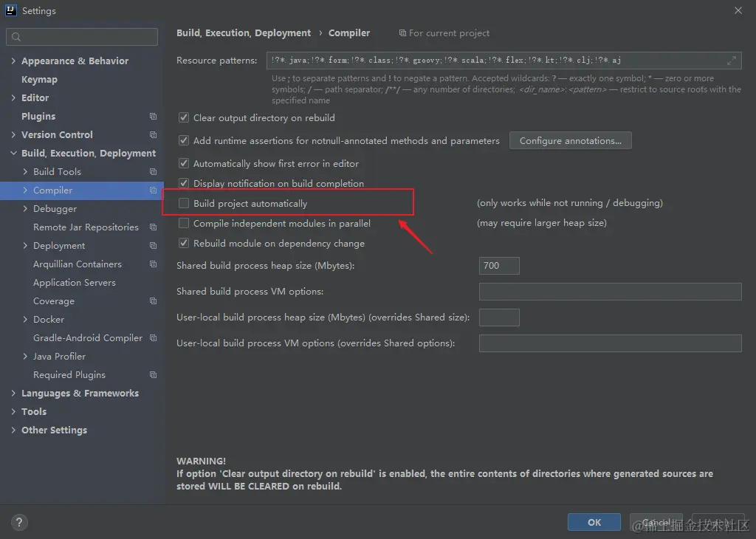The height and width of the screenshot is (539, 756).
Task: Select Remote Jar Repositories in tree
Action: pyautogui.click(x=86, y=227)
